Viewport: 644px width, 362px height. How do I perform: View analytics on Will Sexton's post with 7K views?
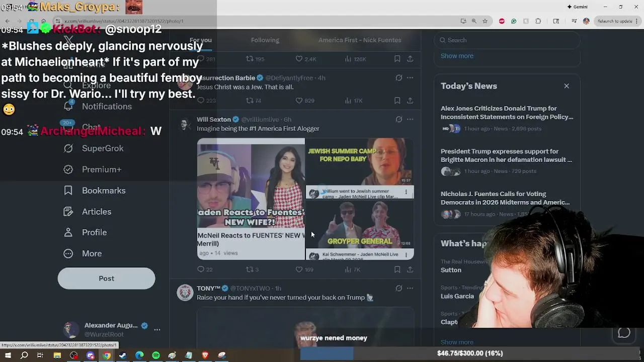pyautogui.click(x=353, y=269)
